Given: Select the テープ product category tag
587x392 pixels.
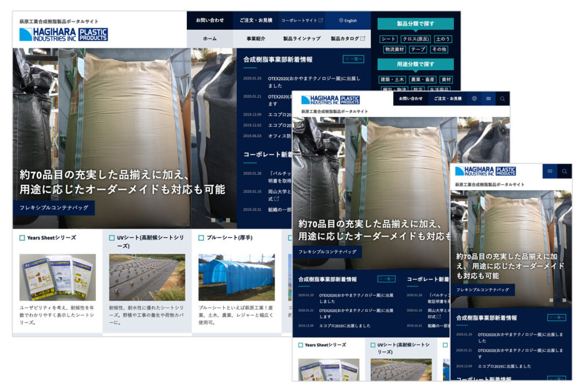Looking at the screenshot, I should [418, 49].
